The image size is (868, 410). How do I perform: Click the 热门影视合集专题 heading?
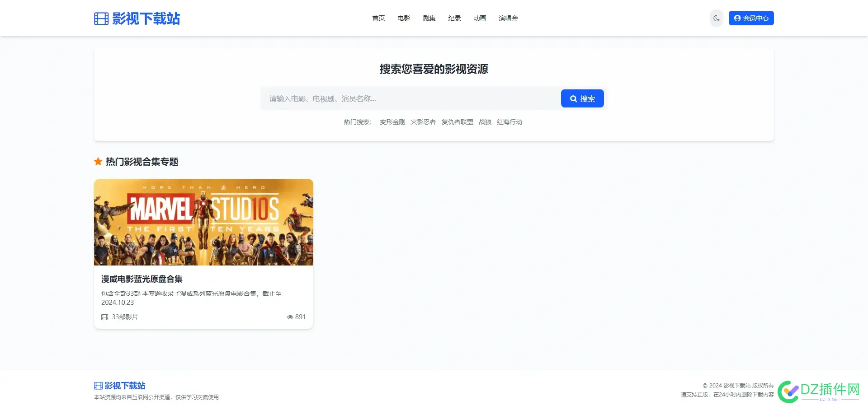(x=142, y=162)
